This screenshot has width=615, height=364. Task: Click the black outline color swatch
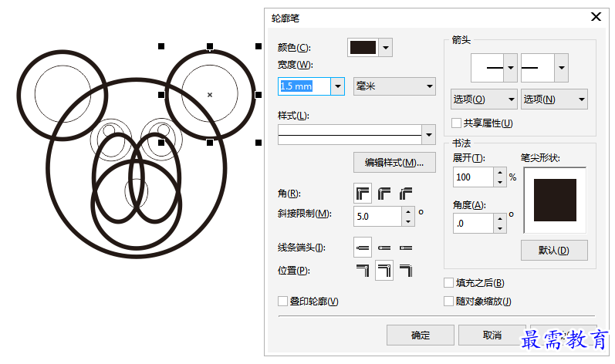(363, 47)
